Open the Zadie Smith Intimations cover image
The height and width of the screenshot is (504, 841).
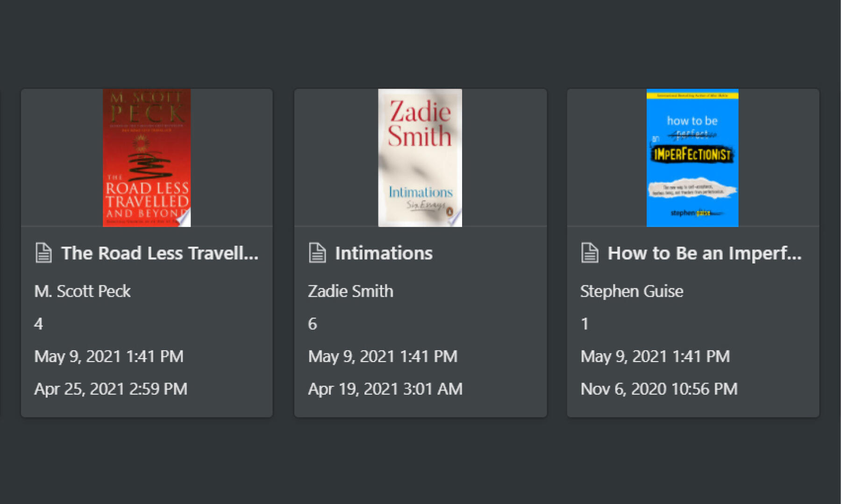pos(420,158)
